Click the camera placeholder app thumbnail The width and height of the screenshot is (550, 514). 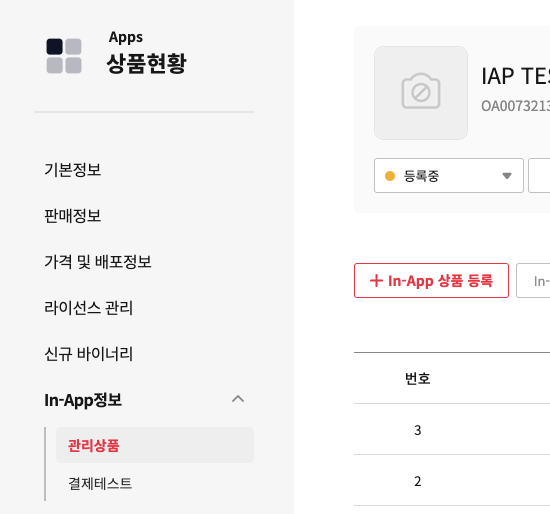pyautogui.click(x=421, y=93)
